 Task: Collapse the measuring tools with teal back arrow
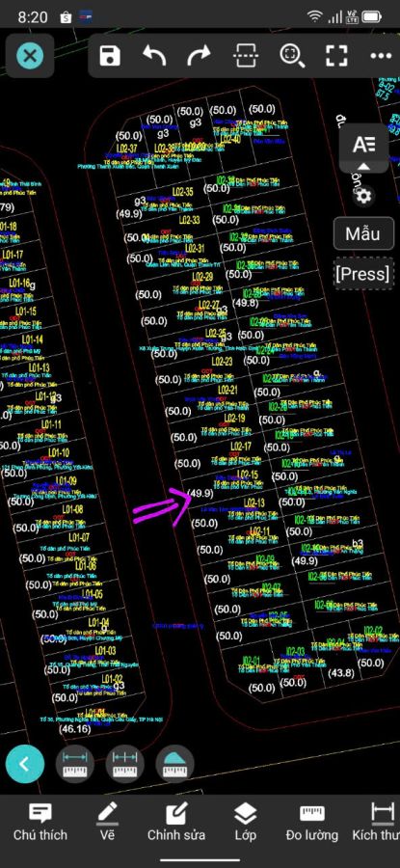point(24,764)
